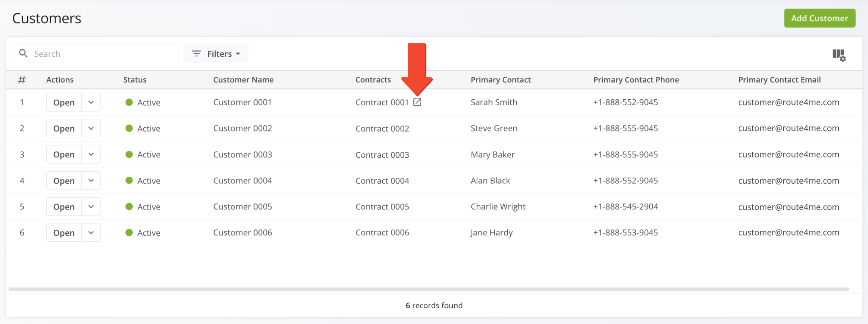
Task: Open Customer 0006 using the Open button
Action: tap(64, 233)
